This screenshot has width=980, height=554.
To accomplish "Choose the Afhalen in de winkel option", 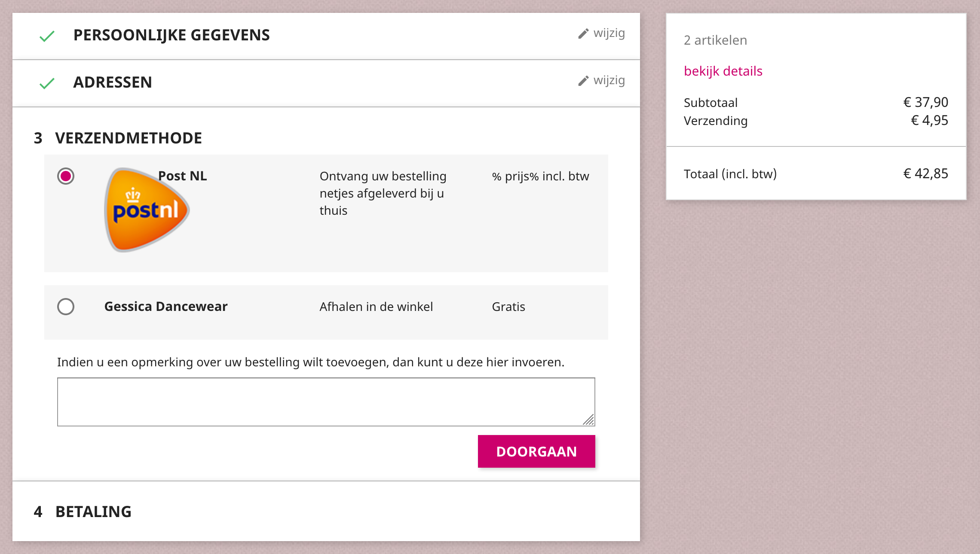I will 376,307.
